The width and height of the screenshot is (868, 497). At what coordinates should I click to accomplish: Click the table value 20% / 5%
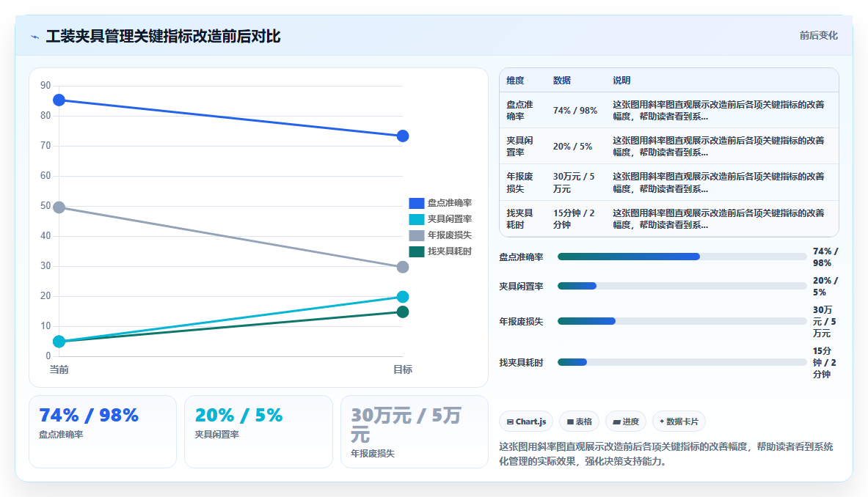[x=572, y=147]
